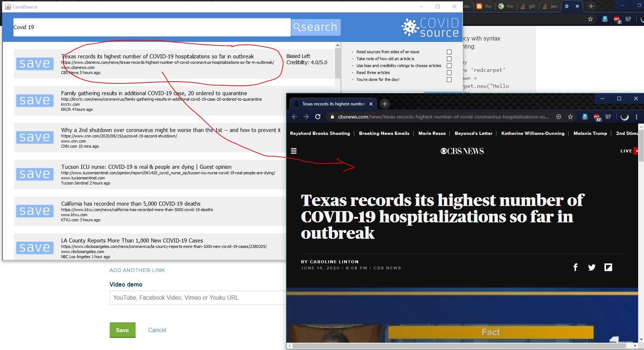Click the CovidSource search button
644x350 pixels.
(x=316, y=27)
